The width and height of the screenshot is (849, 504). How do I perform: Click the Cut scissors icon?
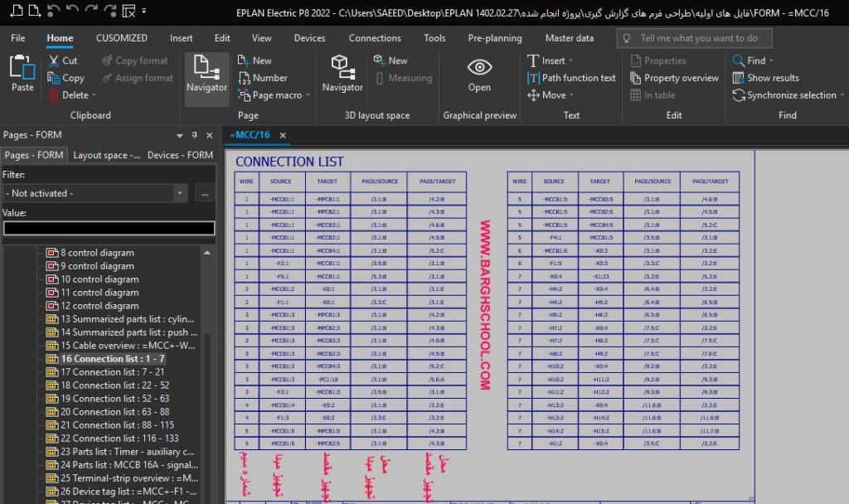click(53, 61)
